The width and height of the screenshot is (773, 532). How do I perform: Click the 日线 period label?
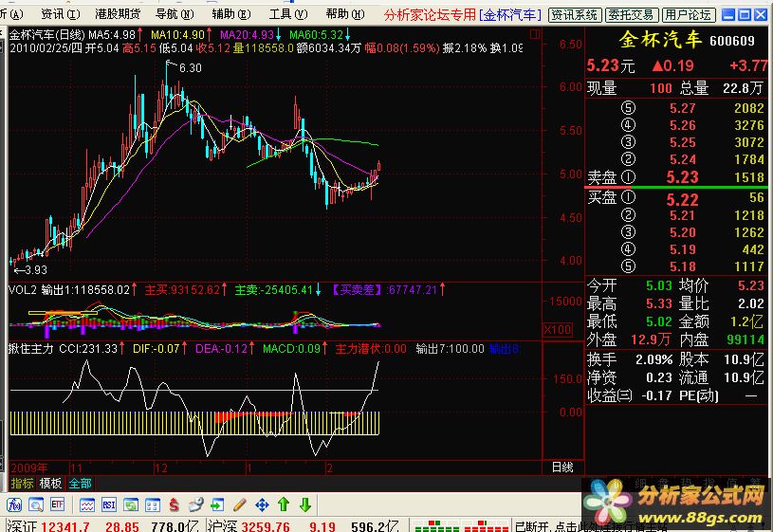point(562,467)
